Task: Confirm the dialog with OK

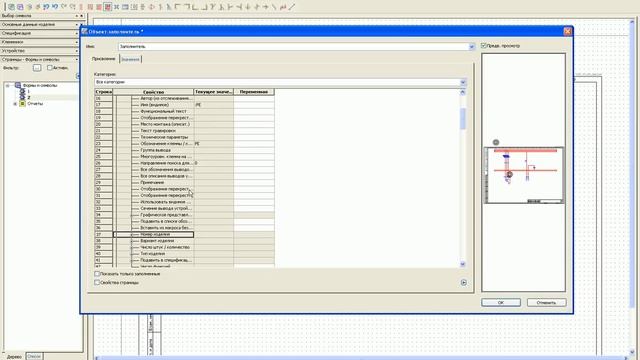Action: pos(501,302)
